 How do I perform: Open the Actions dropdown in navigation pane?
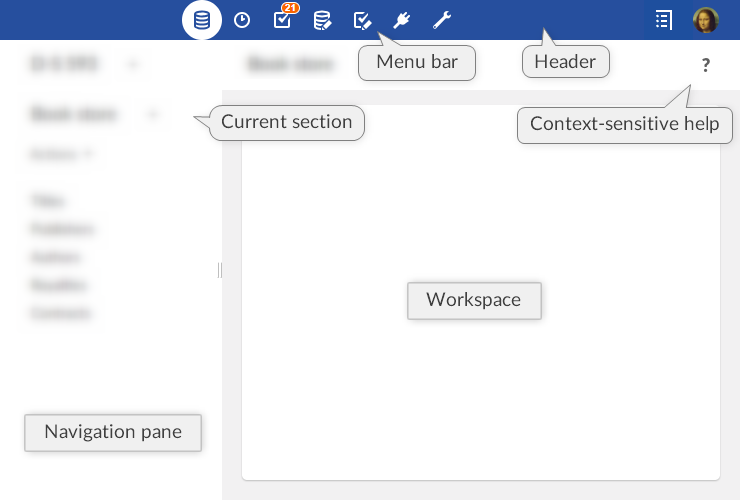[62, 154]
